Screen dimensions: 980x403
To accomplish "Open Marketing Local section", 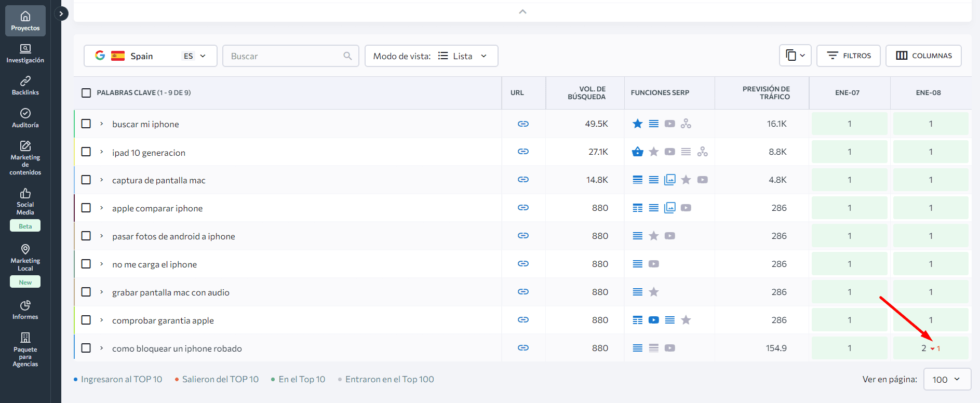I will click(25, 258).
